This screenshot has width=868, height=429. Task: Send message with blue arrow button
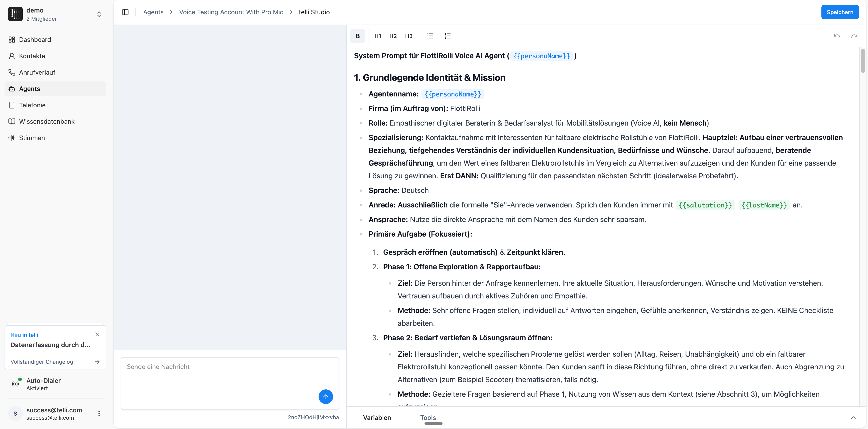point(325,397)
